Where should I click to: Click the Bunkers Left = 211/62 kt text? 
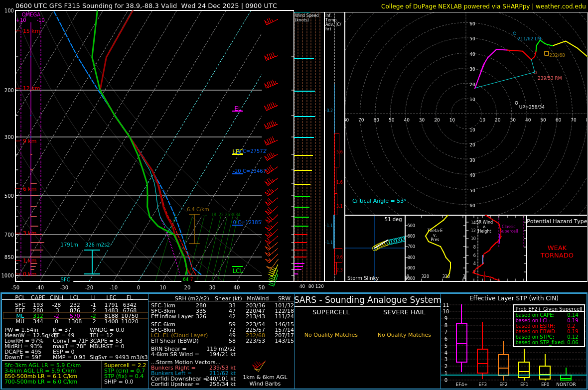pyautogui.click(x=193, y=373)
